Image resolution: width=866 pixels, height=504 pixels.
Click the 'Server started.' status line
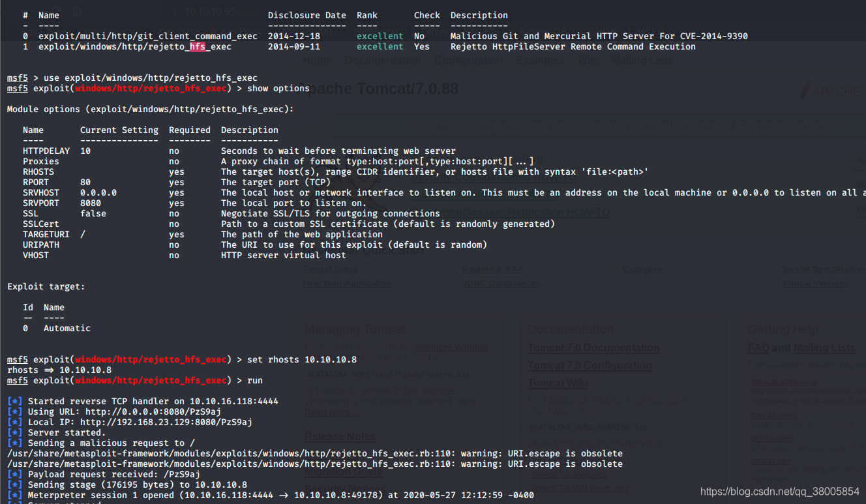(57, 432)
